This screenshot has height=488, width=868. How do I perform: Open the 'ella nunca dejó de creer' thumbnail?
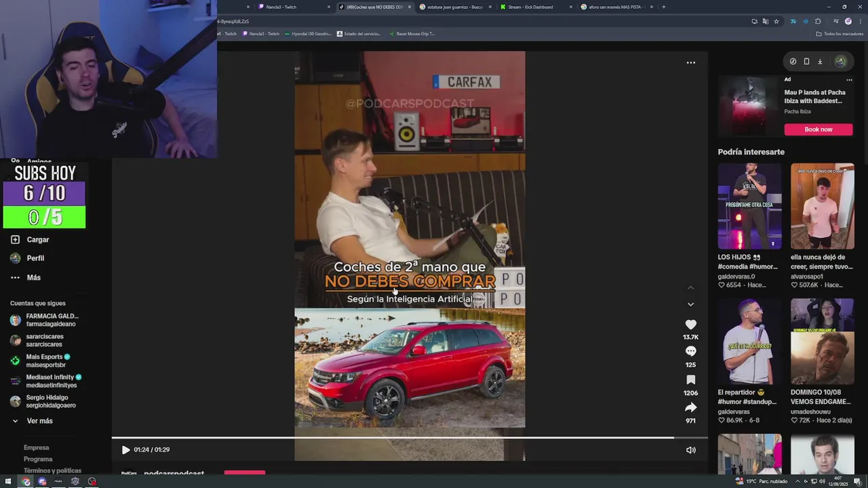(x=822, y=206)
